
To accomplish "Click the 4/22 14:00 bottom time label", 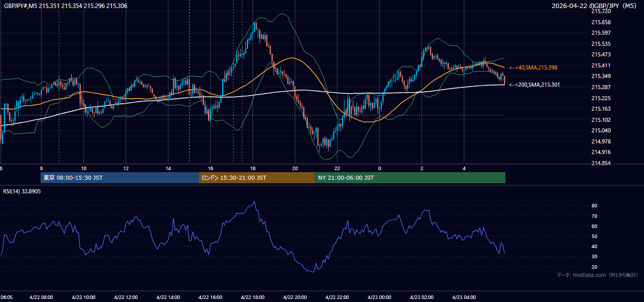I will pos(168,297).
